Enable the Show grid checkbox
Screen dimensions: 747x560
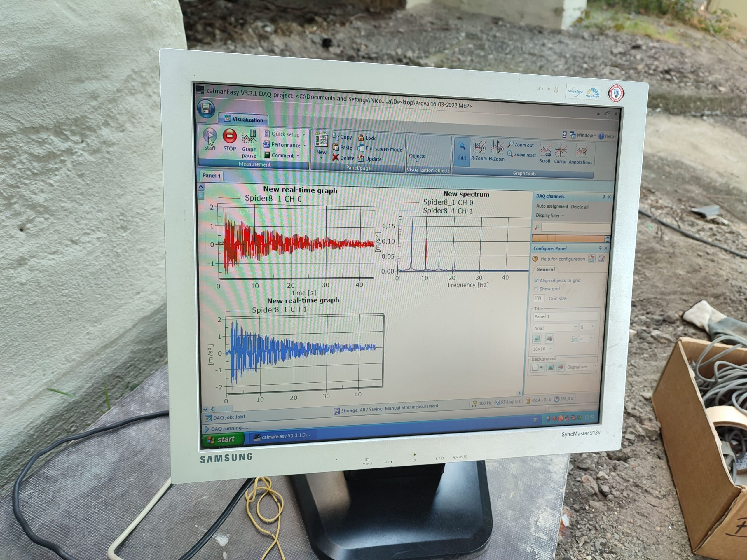coord(536,289)
